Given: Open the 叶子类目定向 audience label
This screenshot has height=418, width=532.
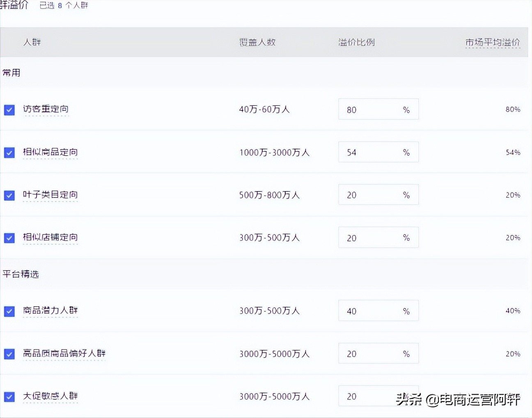Looking at the screenshot, I should click(50, 195).
